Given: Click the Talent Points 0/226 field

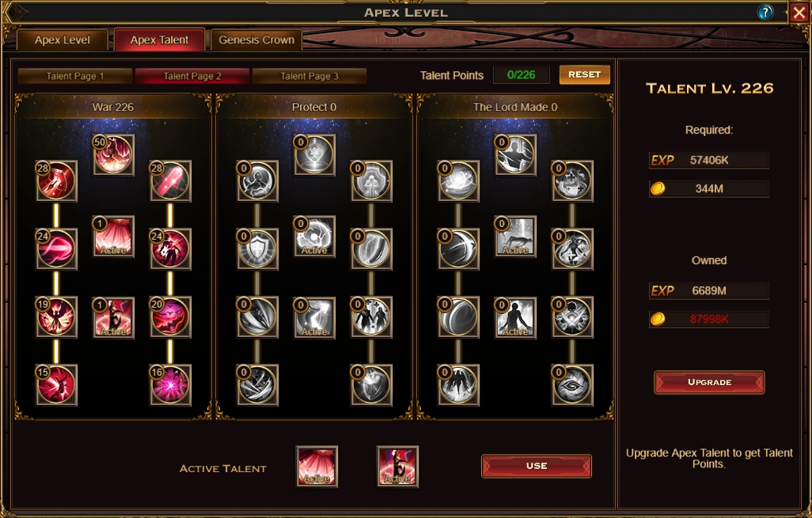Looking at the screenshot, I should point(522,75).
